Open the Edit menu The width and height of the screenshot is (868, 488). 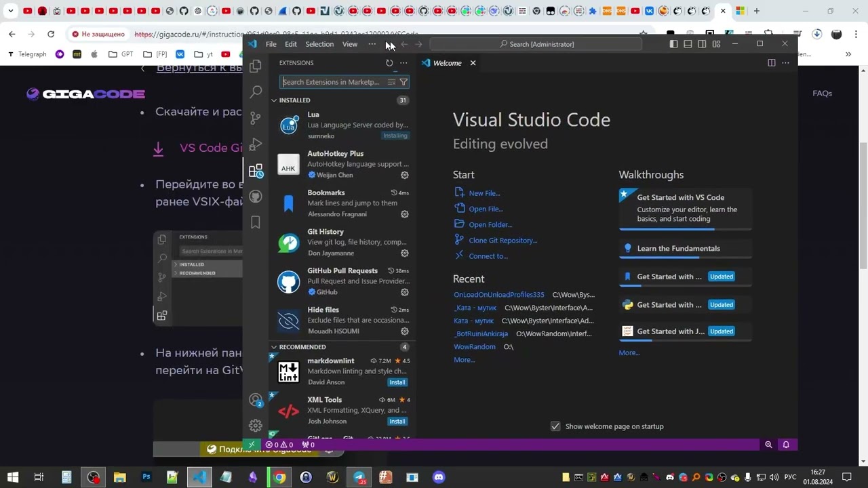point(291,44)
